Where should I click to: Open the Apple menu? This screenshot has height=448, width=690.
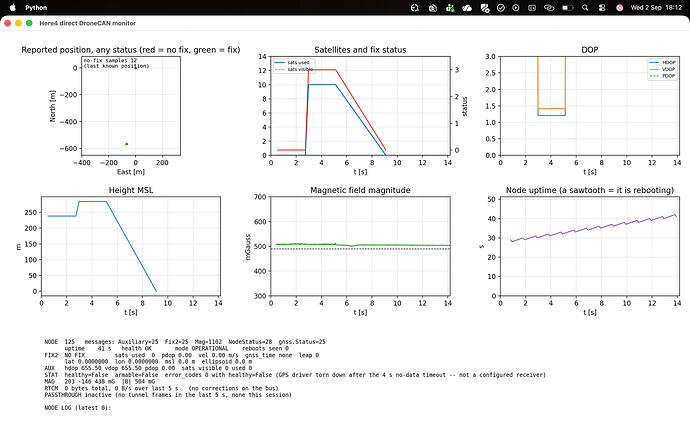13,7
